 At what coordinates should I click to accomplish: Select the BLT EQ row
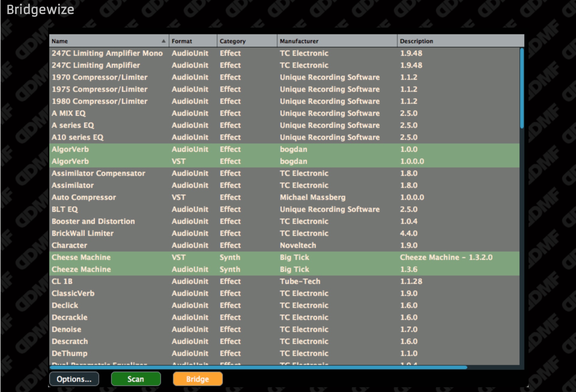(x=284, y=209)
